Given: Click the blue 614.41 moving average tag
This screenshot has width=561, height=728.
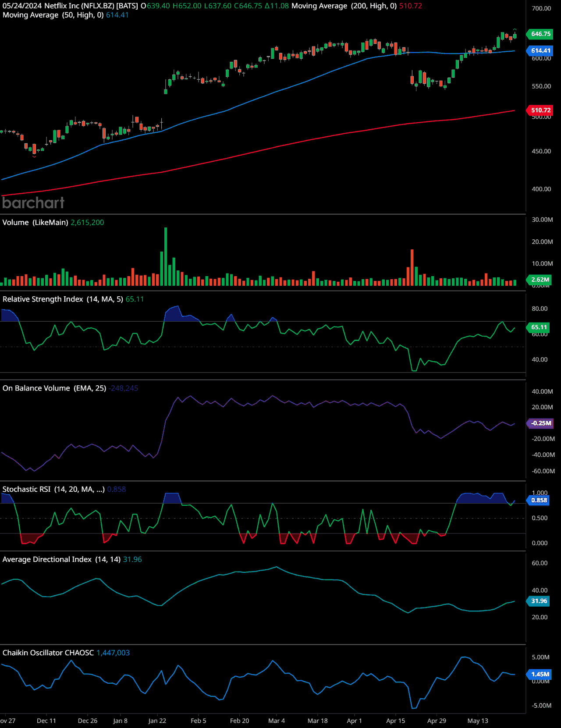Looking at the screenshot, I should [x=540, y=50].
